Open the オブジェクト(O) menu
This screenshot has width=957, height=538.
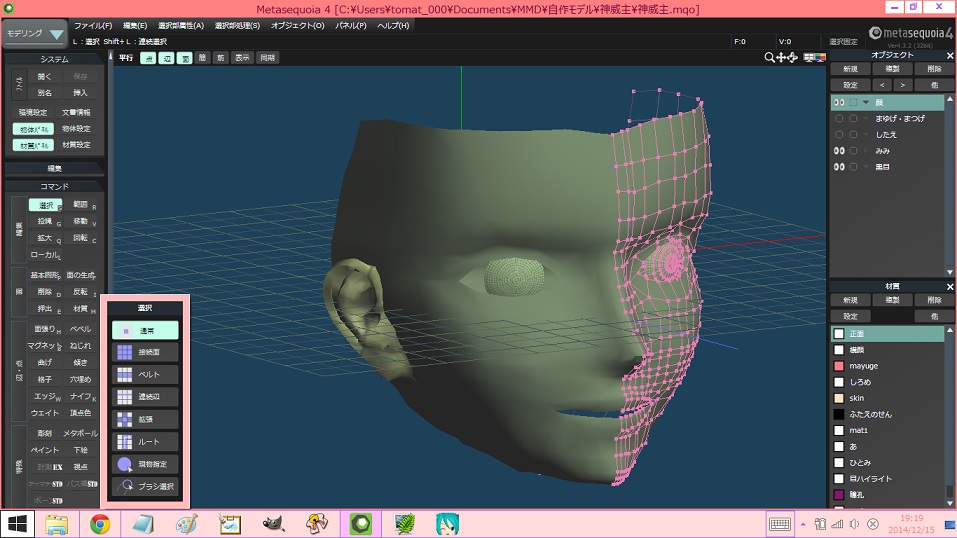297,25
